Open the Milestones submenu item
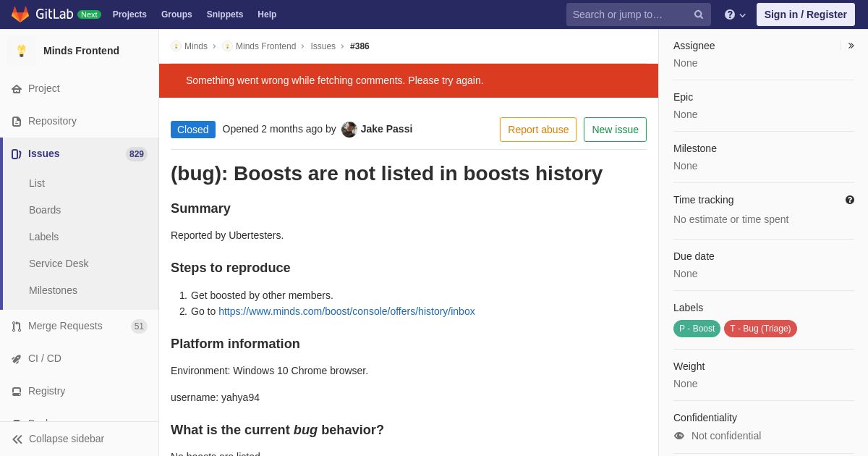The image size is (868, 456). click(x=53, y=290)
